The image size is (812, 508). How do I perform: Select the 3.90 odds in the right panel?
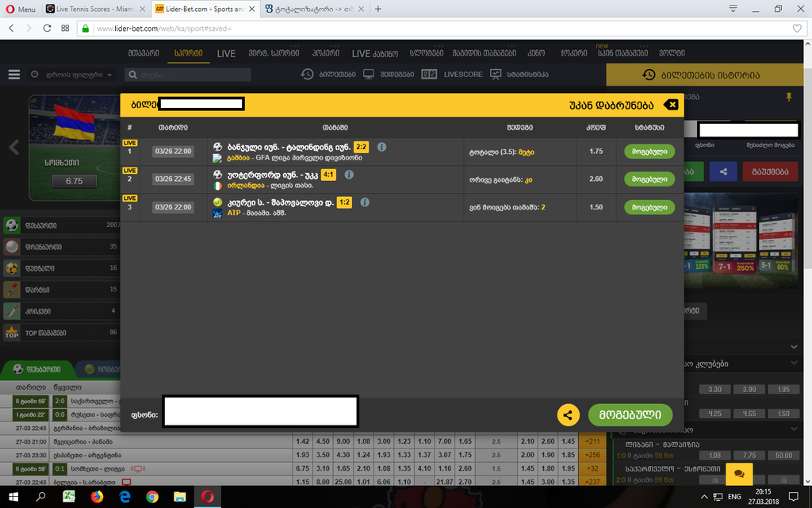749,389
